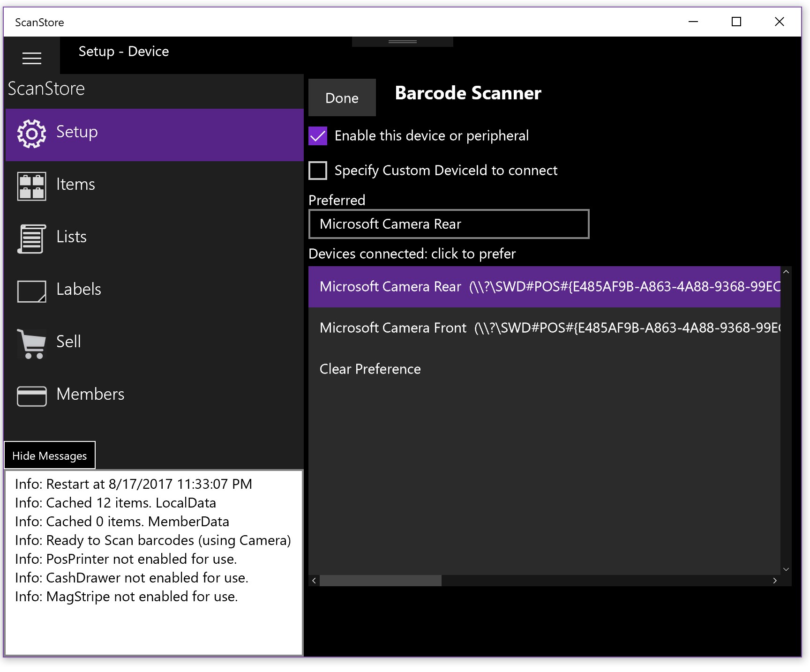This screenshot has height=672, width=810.
Task: Check Specify Custom DeviceId to connect
Action: [318, 171]
